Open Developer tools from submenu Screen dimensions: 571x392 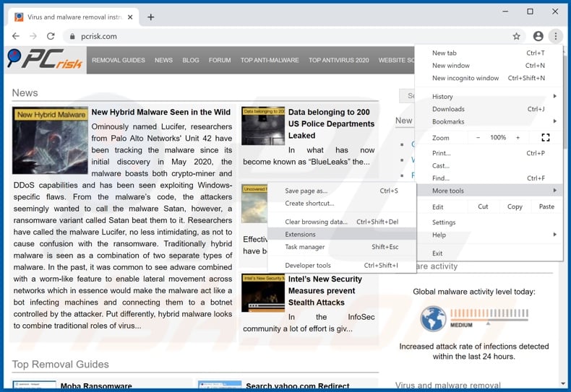point(342,266)
